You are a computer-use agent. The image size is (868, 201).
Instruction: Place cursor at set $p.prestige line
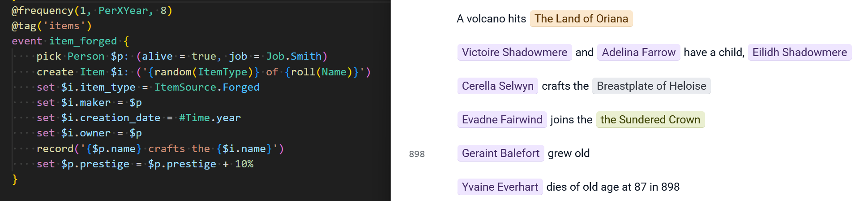145,164
